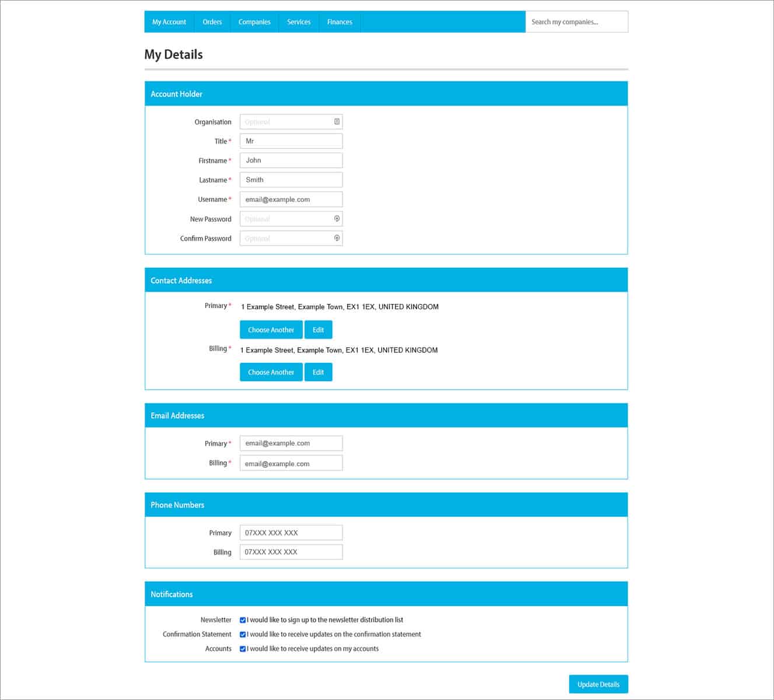Open the Companies navigation tab
Image resolution: width=774 pixels, height=700 pixels.
click(x=254, y=22)
